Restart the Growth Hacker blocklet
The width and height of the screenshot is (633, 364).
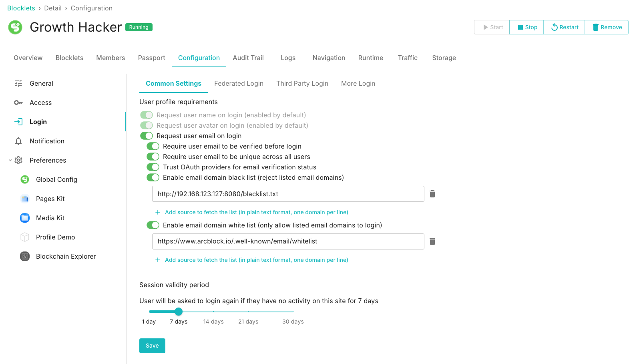[x=565, y=27]
